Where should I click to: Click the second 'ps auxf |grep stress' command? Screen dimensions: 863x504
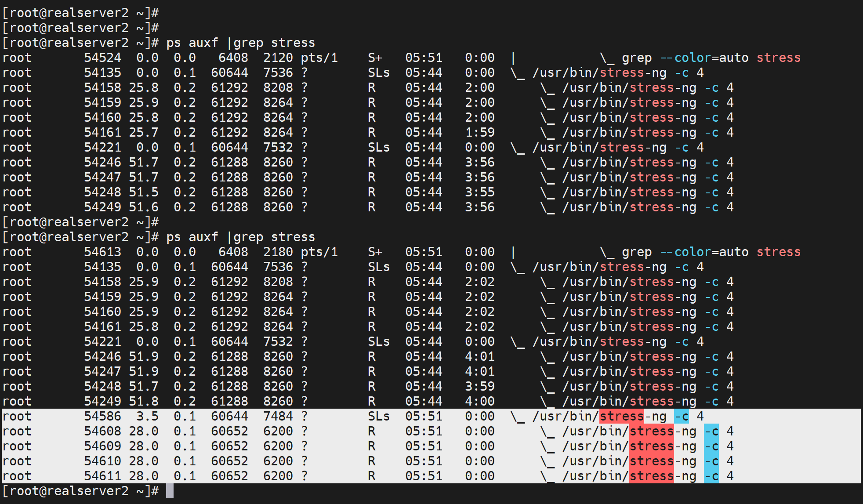(x=240, y=237)
